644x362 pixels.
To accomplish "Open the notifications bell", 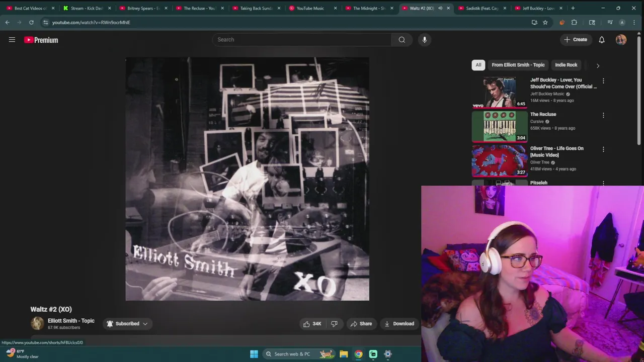I will [602, 40].
